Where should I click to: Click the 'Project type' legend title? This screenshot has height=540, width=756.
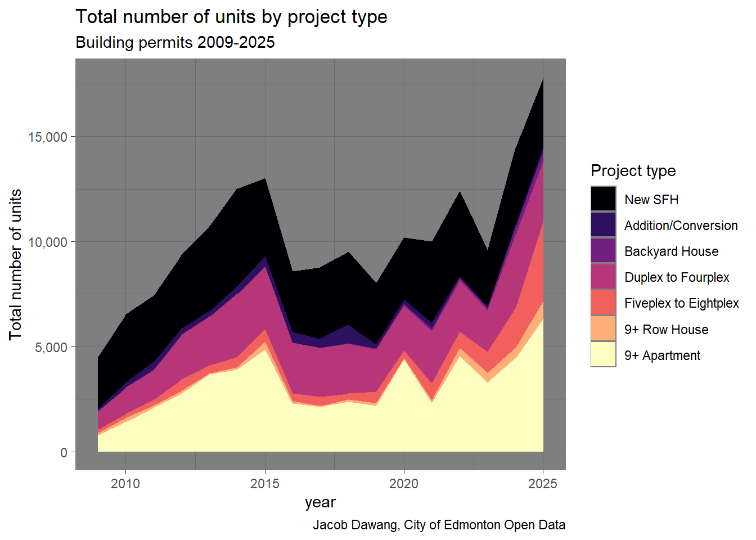[633, 170]
